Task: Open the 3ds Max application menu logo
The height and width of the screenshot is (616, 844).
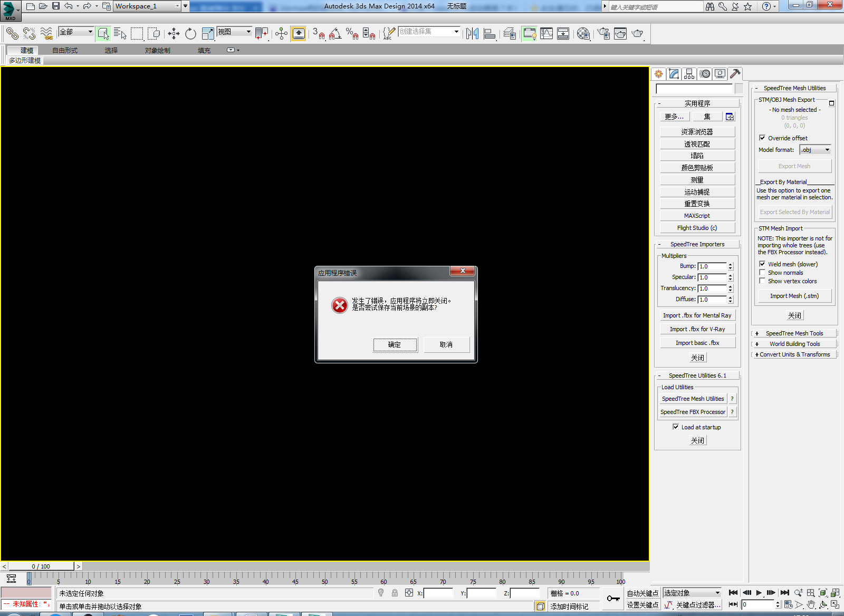Action: coord(9,11)
